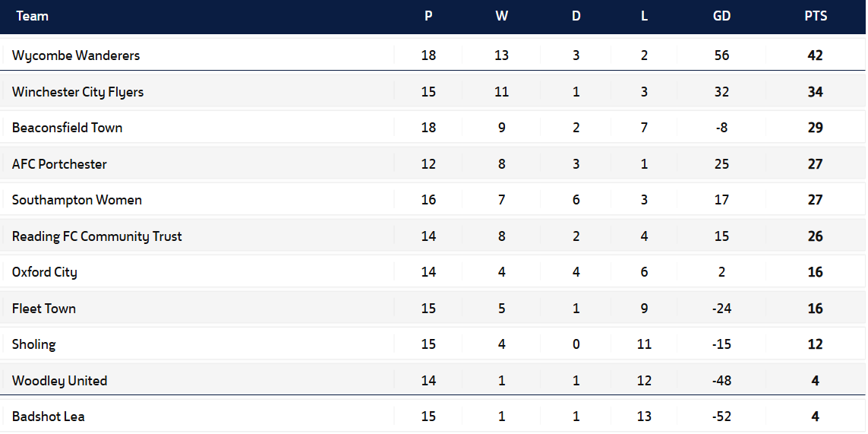This screenshot has width=868, height=434.
Task: Open the Fleet Town team entry
Action: (44, 309)
